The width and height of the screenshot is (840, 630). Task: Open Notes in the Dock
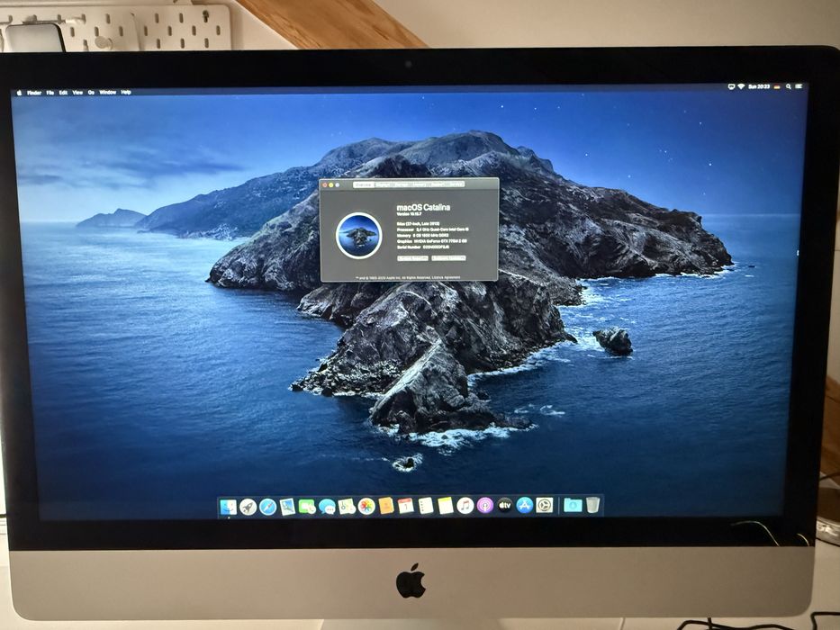tap(445, 506)
